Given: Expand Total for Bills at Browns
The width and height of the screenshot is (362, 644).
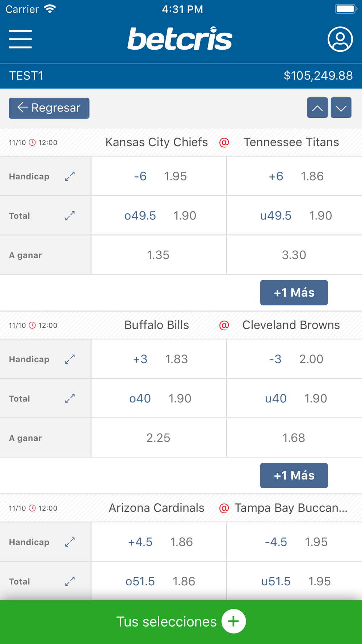Looking at the screenshot, I should coord(70,399).
